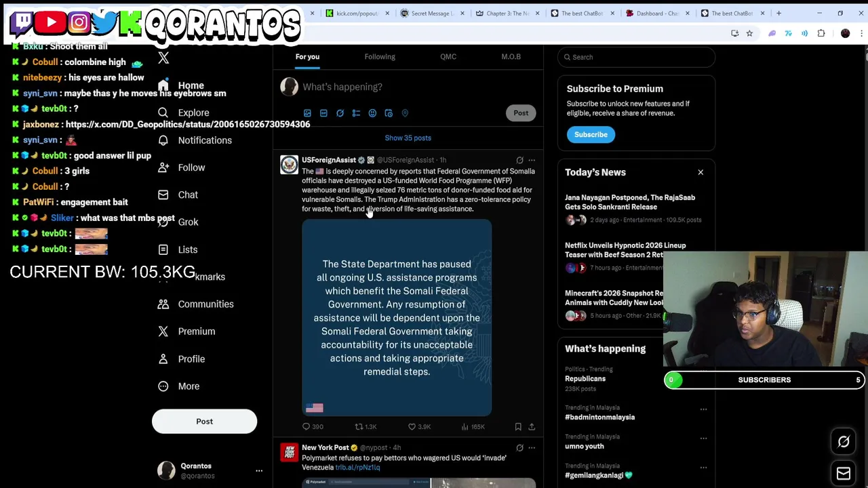The width and height of the screenshot is (868, 488).
Task: Bookmark page with star icon
Action: click(749, 33)
